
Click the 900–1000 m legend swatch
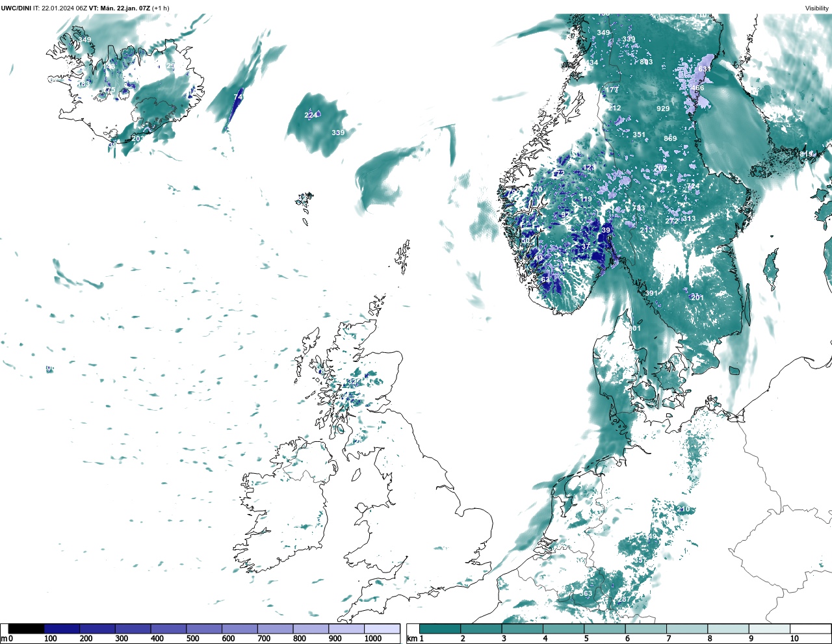(346, 629)
